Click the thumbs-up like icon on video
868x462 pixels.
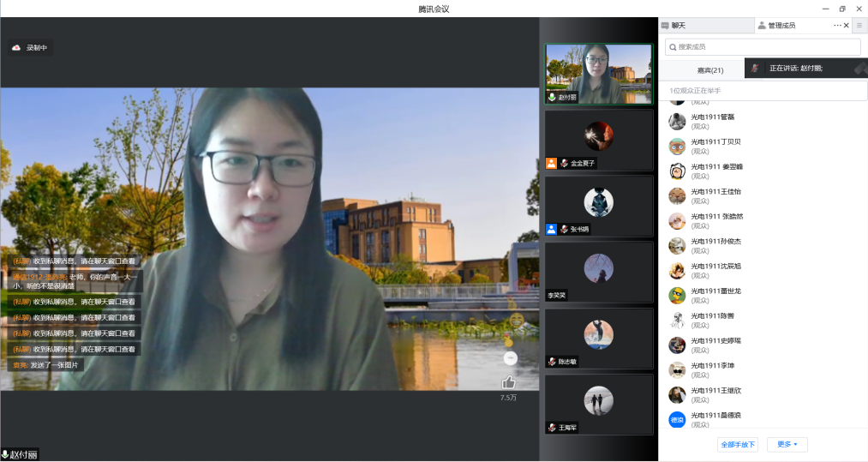[508, 382]
